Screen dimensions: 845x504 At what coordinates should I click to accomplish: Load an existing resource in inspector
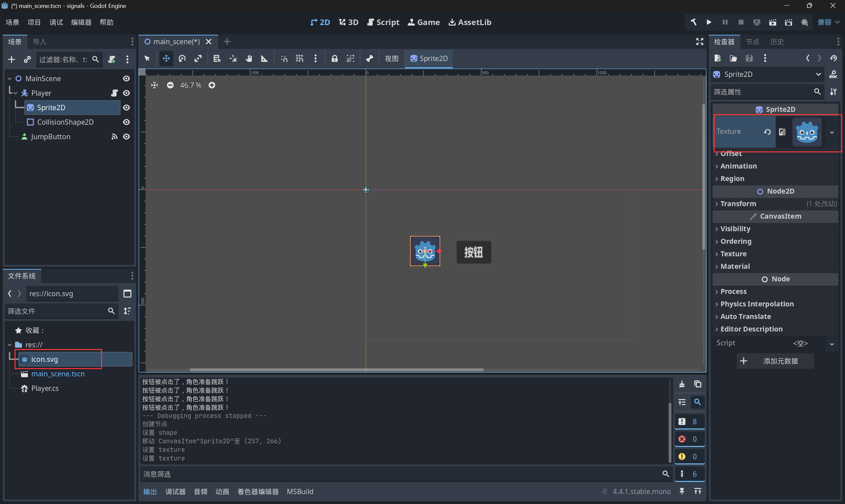click(x=733, y=58)
